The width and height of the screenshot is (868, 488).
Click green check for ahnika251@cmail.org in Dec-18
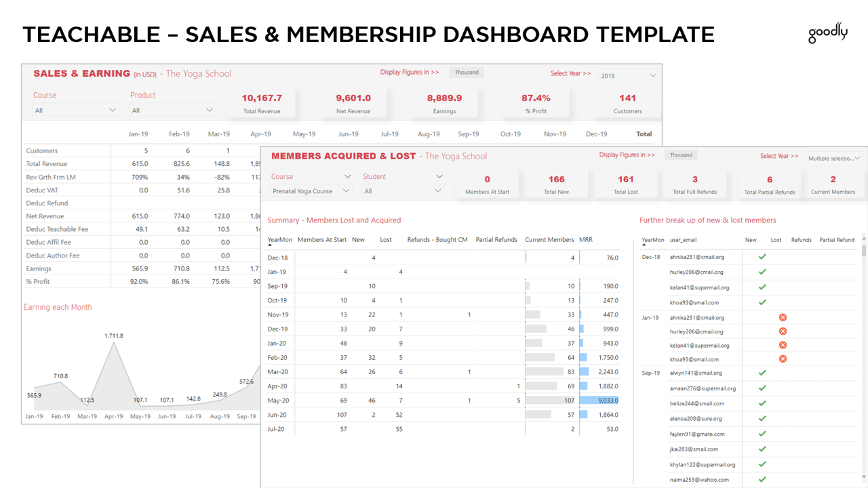pos(762,257)
